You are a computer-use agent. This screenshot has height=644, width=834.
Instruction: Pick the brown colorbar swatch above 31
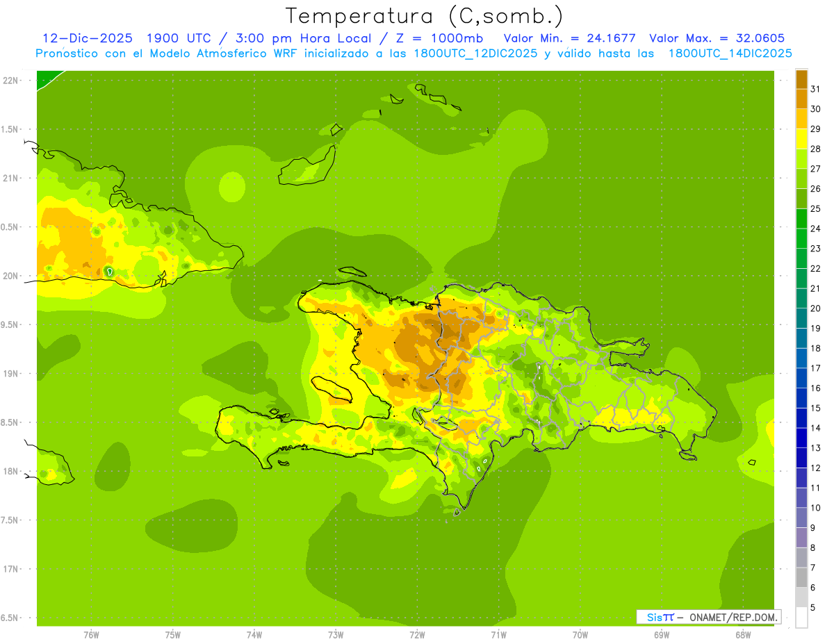[801, 79]
